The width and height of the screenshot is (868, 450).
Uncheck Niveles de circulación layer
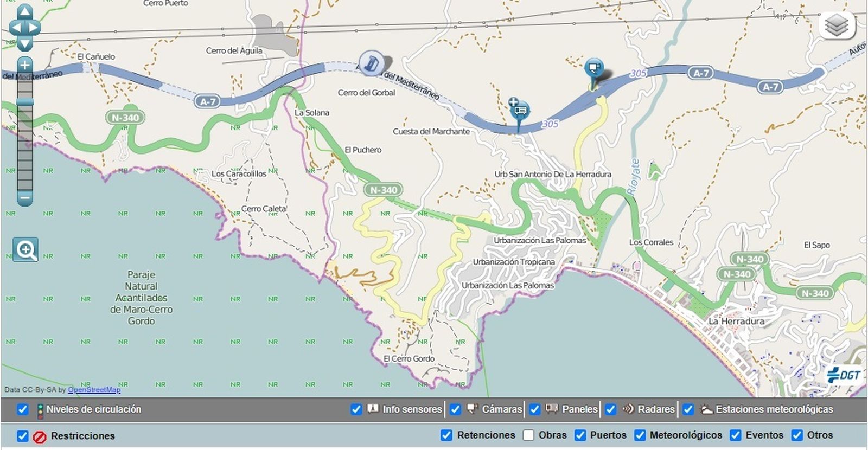click(x=23, y=409)
